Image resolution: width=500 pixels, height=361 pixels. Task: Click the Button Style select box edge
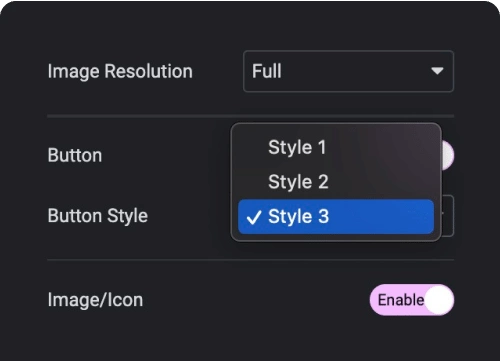tap(448, 216)
